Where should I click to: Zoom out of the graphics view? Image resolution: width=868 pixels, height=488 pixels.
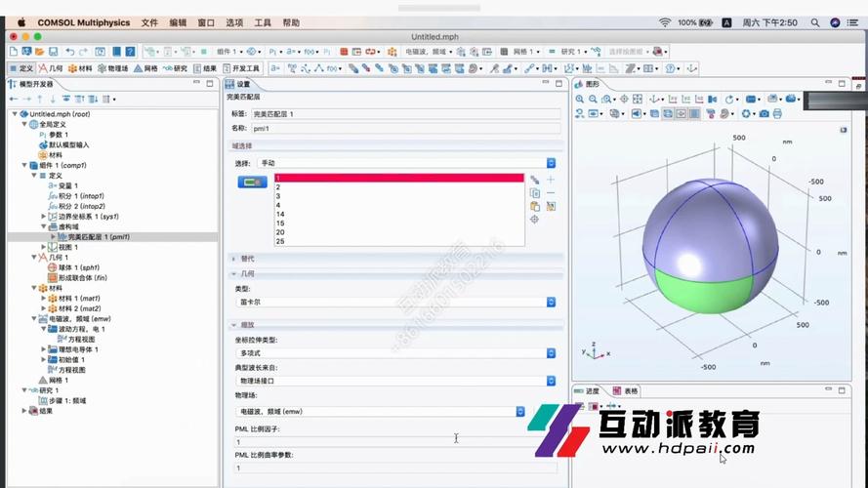coord(593,99)
